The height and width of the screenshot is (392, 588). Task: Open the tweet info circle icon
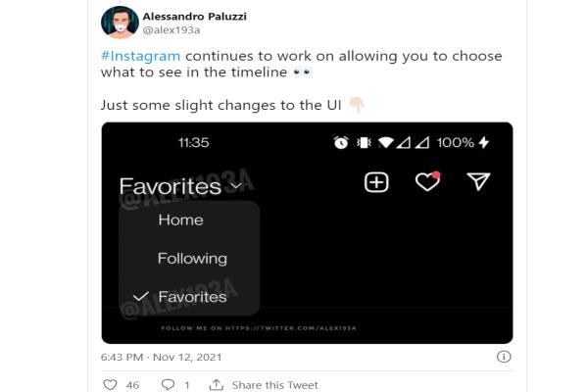[x=504, y=357]
